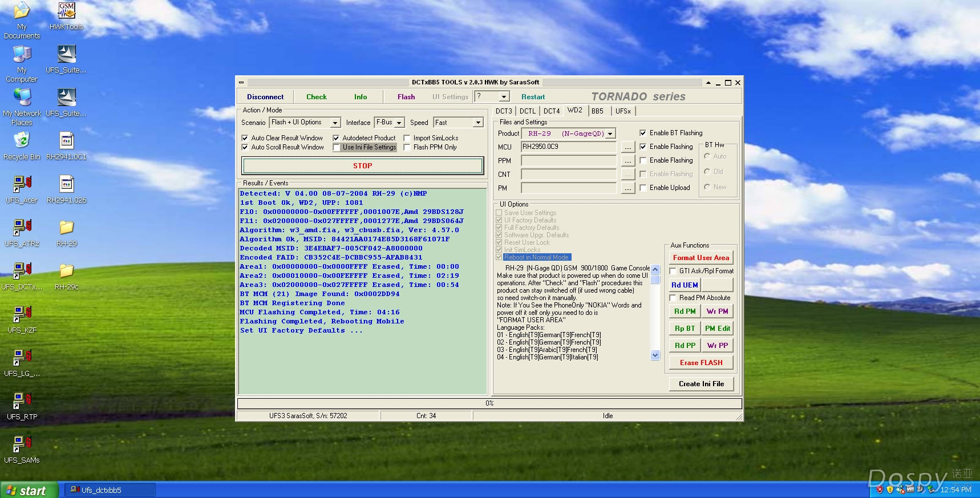This screenshot has width=980, height=498.
Task: Open the RH-29 folder icon
Action: [x=66, y=232]
